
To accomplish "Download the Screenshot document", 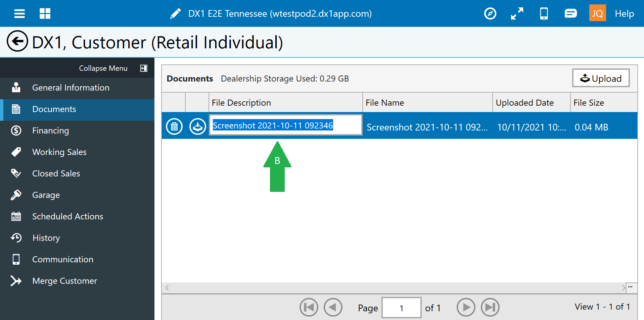I will click(x=198, y=126).
